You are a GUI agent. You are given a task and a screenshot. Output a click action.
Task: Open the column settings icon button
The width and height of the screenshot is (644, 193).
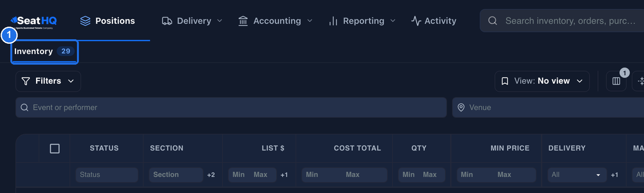[616, 81]
